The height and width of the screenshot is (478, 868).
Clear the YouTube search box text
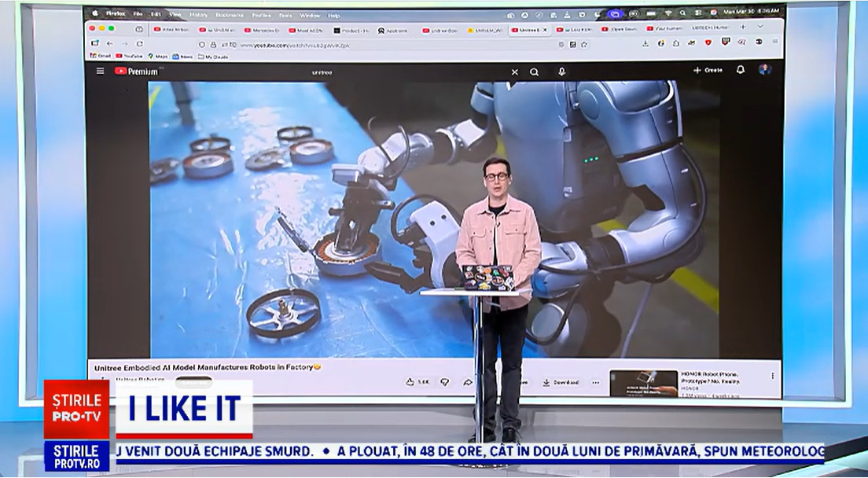pos(515,72)
